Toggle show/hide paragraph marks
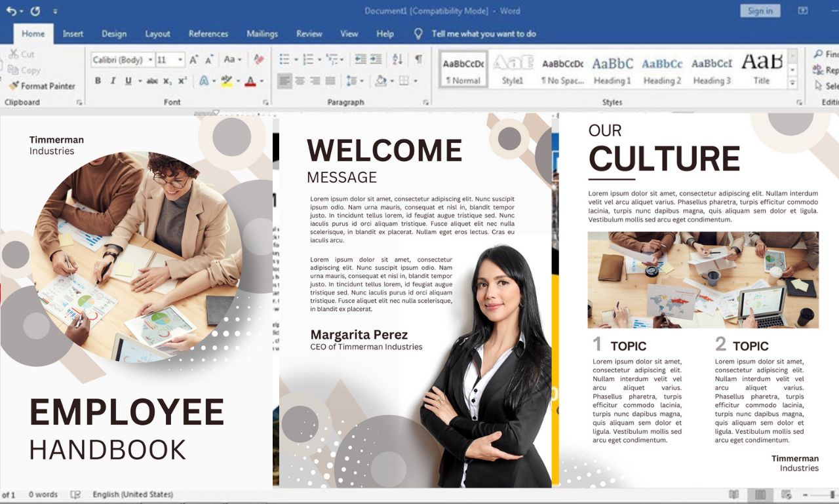Viewport: 839px width, 504px height. [417, 58]
